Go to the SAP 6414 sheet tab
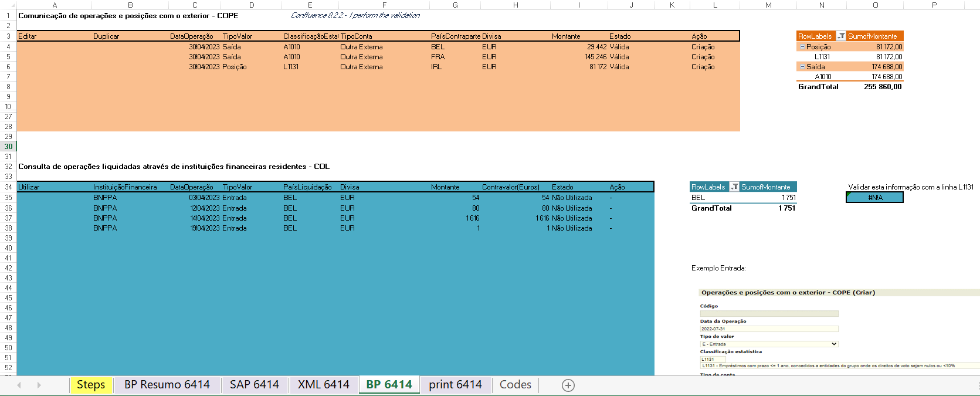The width and height of the screenshot is (980, 396). [255, 385]
